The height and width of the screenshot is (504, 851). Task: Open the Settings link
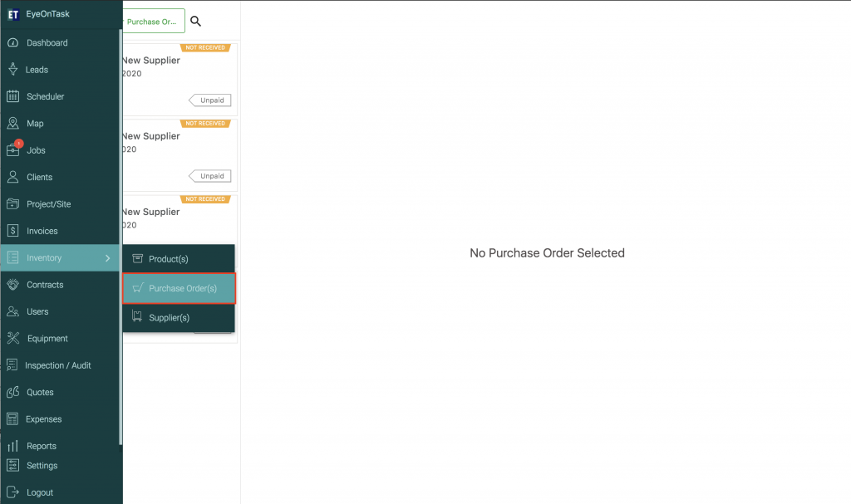coord(42,466)
